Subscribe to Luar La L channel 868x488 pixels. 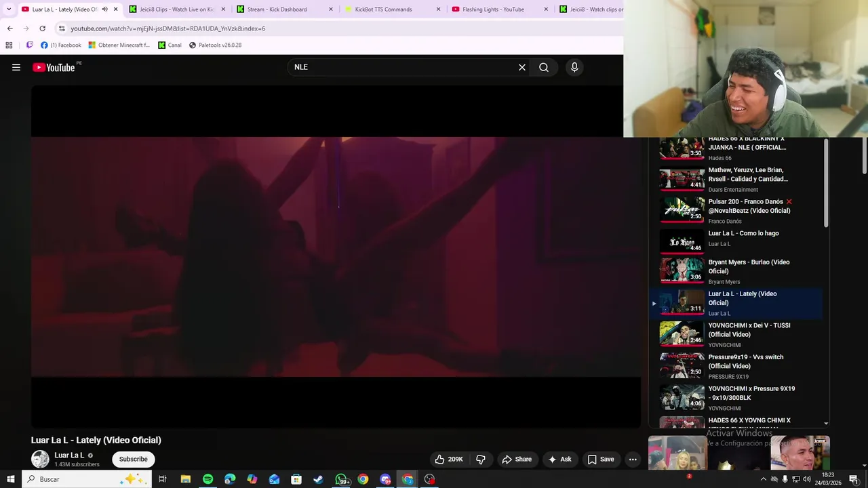pos(134,460)
